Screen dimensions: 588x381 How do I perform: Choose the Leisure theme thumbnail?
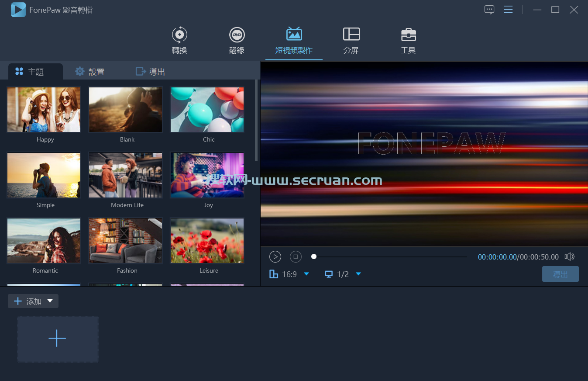[207, 241]
